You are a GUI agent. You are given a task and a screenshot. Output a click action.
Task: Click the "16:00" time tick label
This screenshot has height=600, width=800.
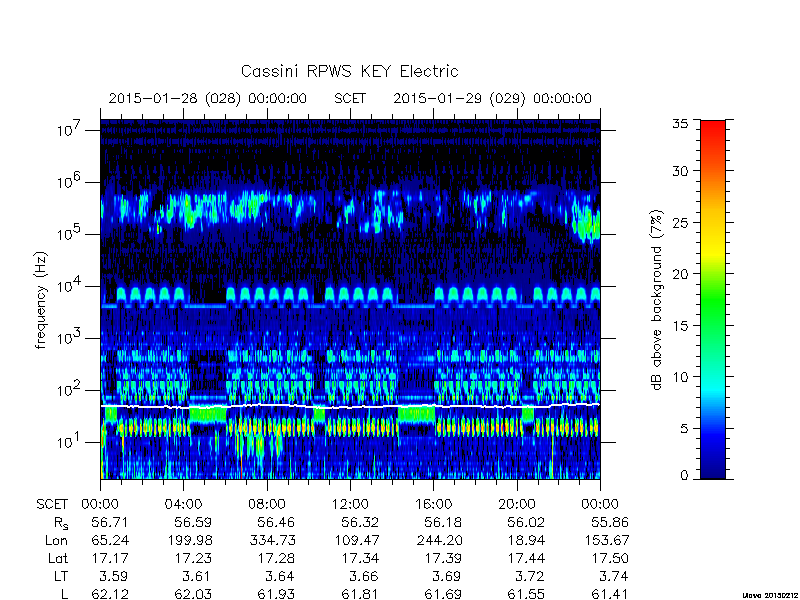(434, 504)
